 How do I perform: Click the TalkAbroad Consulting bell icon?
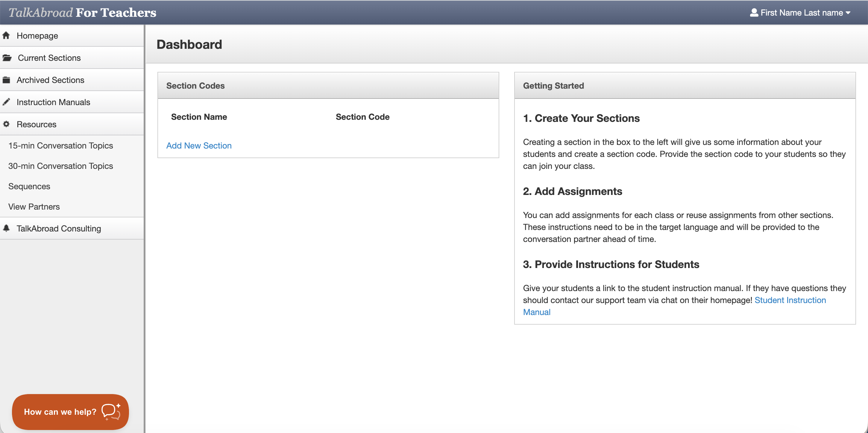pyautogui.click(x=6, y=228)
